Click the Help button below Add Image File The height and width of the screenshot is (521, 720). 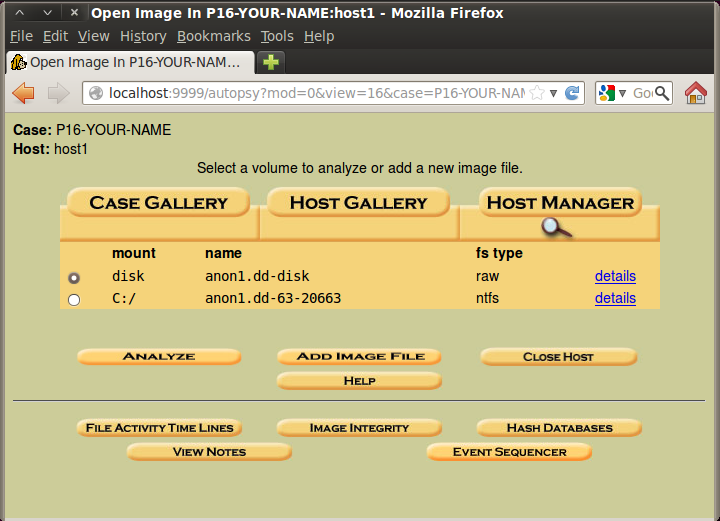(x=360, y=381)
